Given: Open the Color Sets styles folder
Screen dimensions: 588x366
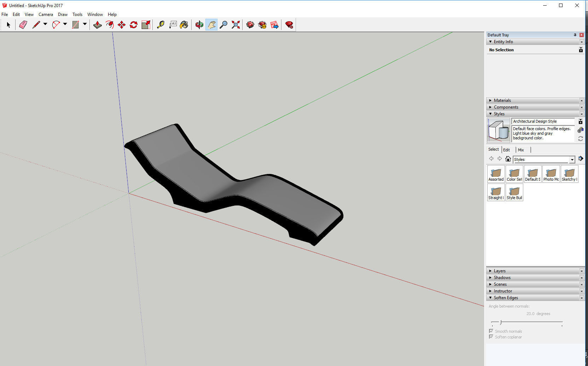Looking at the screenshot, I should click(514, 174).
